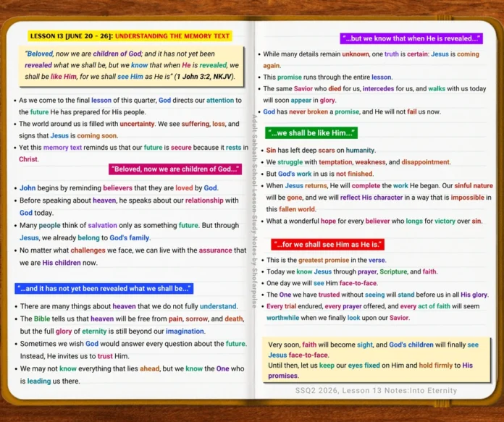Image resolution: width=504 pixels, height=422 pixels.
Task: Click the orange phrase "coming soon"
Action: [97, 135]
